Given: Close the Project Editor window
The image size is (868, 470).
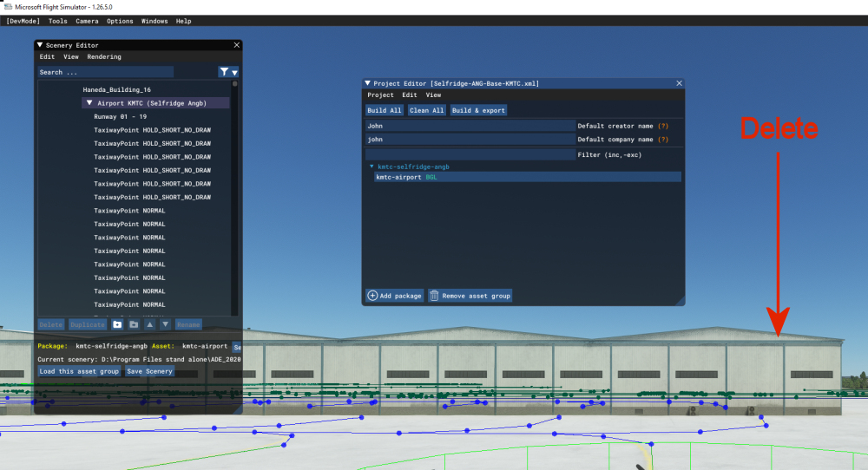Looking at the screenshot, I should tap(679, 83).
